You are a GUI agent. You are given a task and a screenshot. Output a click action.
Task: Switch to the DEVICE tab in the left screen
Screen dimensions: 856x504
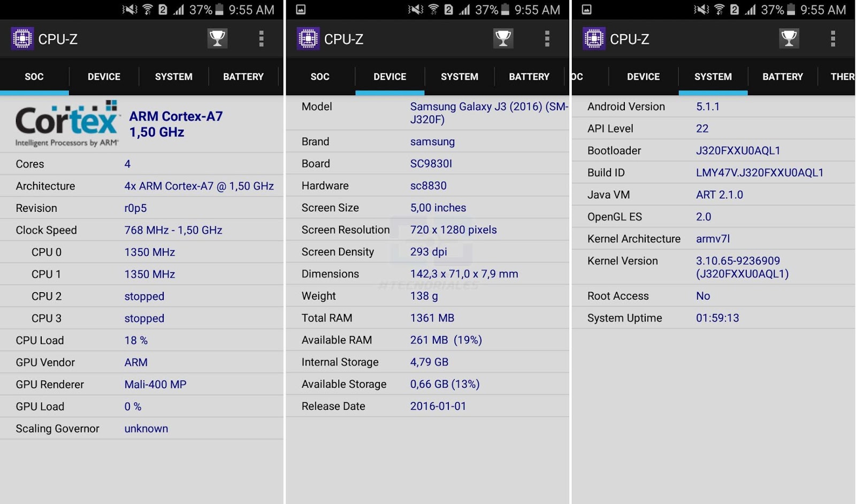[x=104, y=77]
